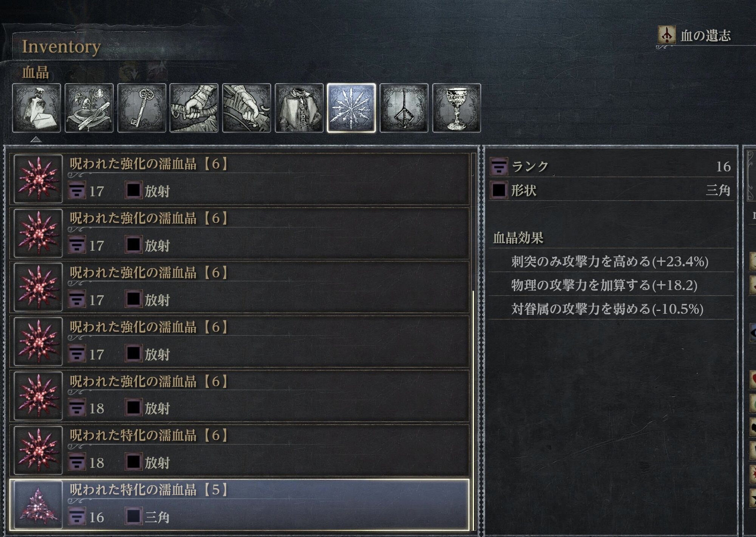
Task: Open the blood gems category icon
Action: pos(352,108)
